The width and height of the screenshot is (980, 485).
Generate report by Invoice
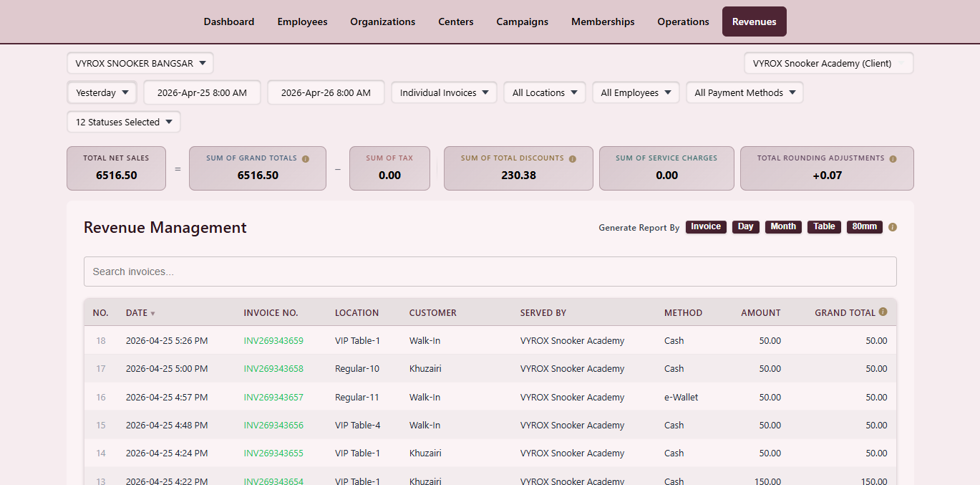click(x=706, y=226)
